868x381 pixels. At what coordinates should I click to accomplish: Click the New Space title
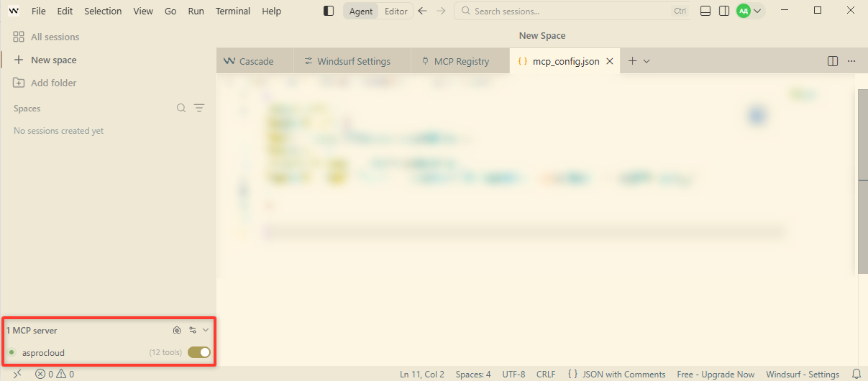click(x=542, y=35)
